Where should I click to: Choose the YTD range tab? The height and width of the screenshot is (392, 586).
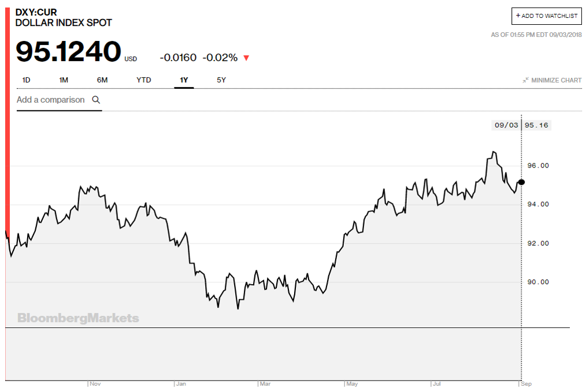[144, 80]
